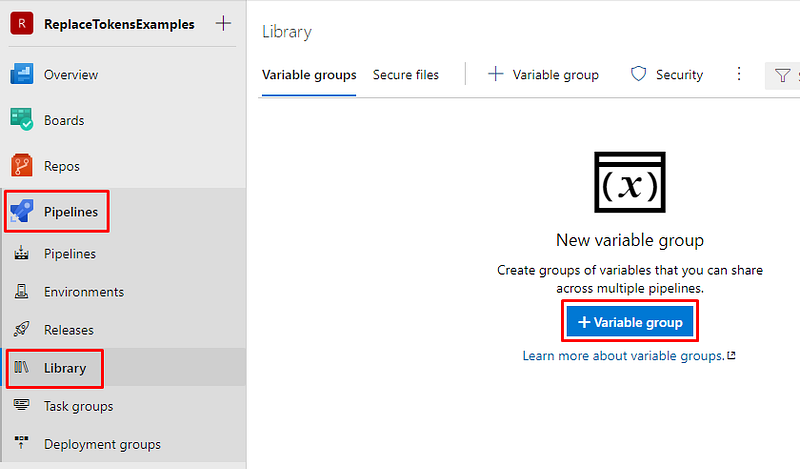
Task: Click the New variable group heading text
Action: point(630,240)
